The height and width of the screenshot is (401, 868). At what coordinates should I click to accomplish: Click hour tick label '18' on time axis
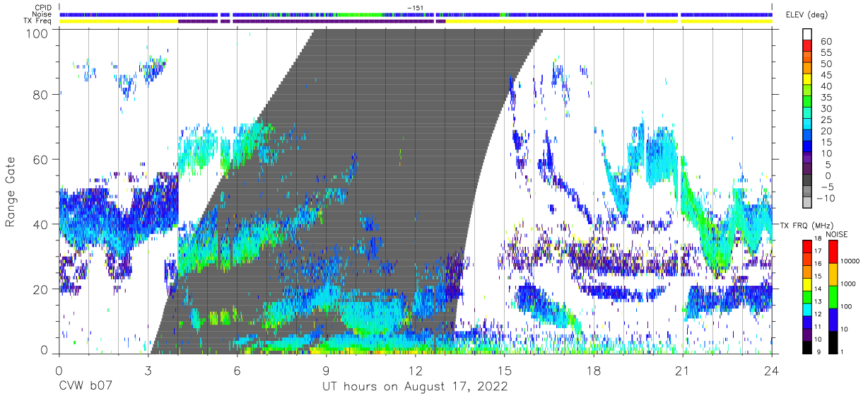pos(594,370)
